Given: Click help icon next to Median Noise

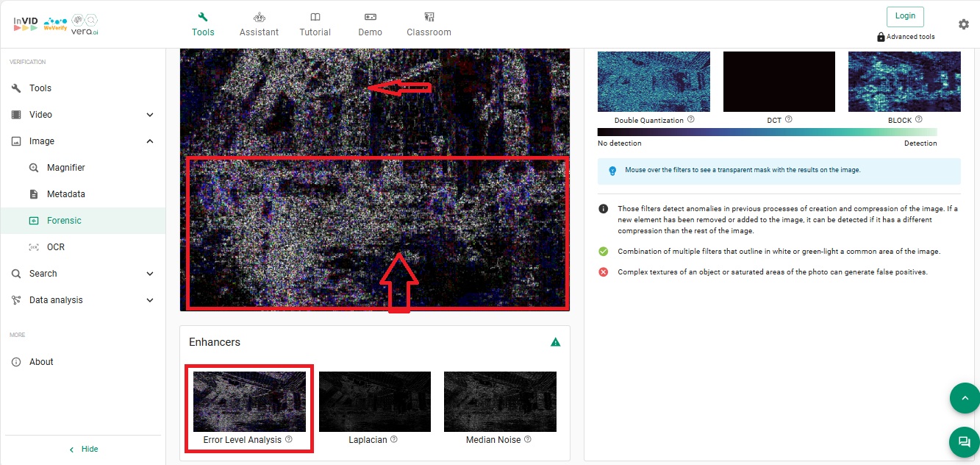Looking at the screenshot, I should (528, 439).
